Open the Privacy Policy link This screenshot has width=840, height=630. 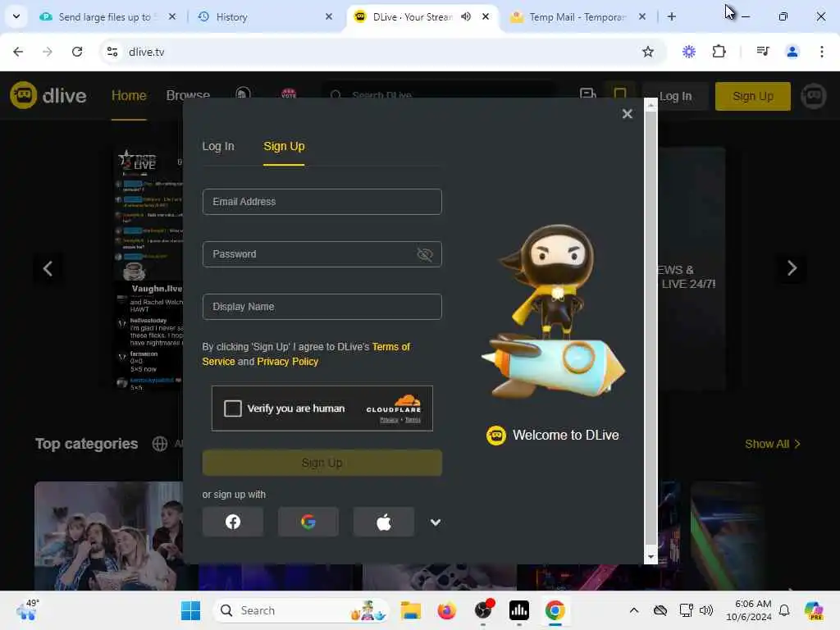(x=288, y=362)
